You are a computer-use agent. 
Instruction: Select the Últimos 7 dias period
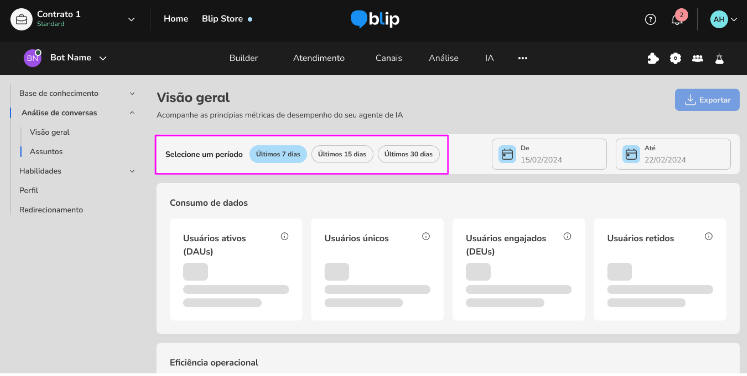pos(278,154)
